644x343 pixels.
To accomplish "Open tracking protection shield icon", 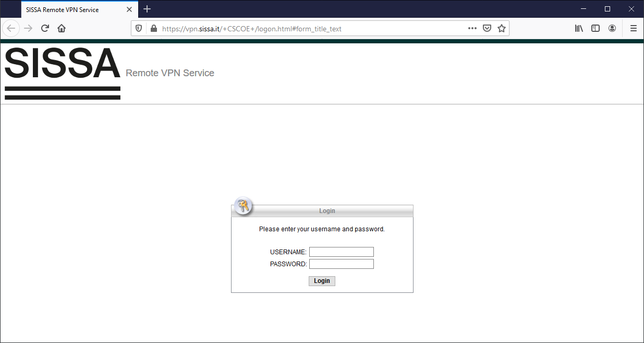I will coord(139,29).
